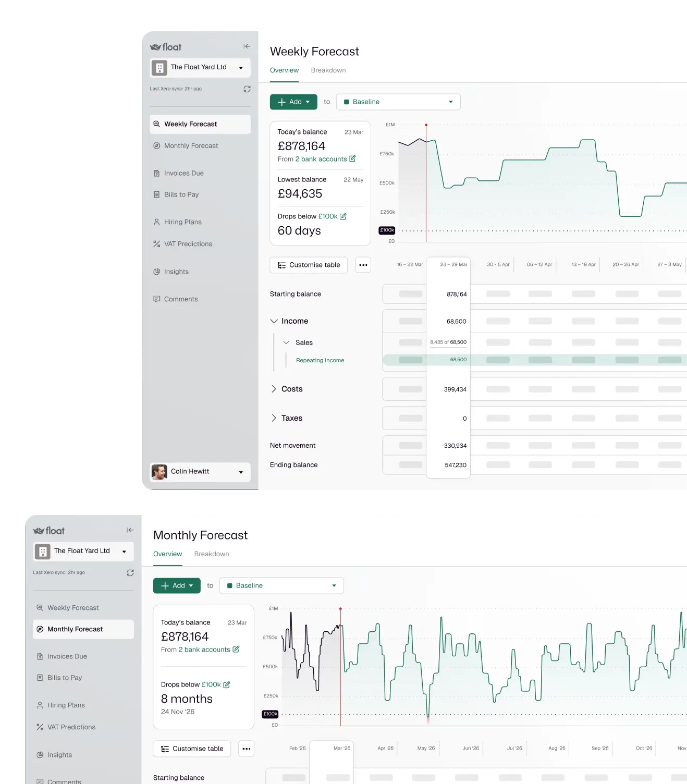Expand the Taxes row
Screen dimensions: 687x784
(274, 418)
